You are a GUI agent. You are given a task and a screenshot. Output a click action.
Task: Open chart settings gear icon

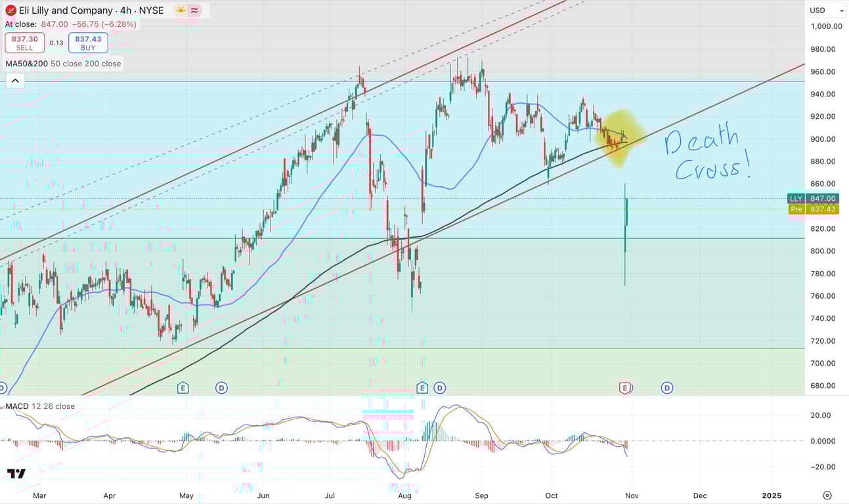[x=827, y=495]
